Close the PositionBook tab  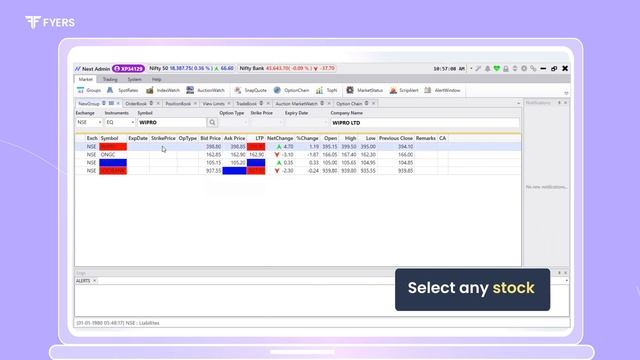point(195,104)
